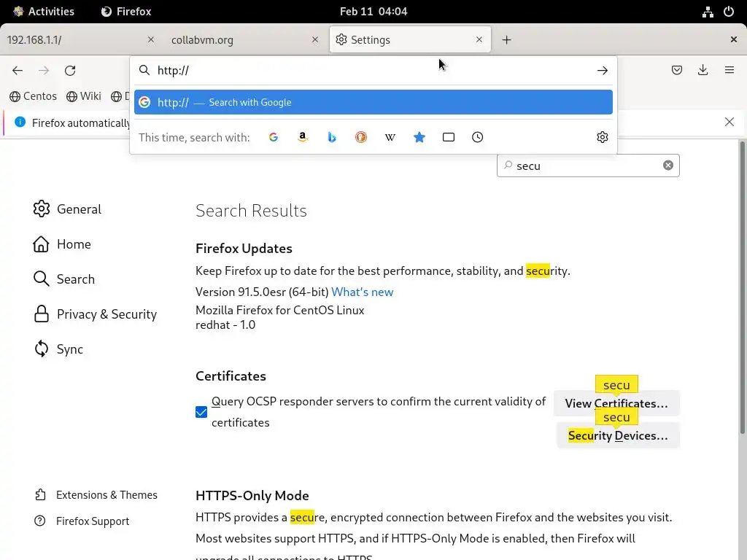Open the system power menu
The width and height of the screenshot is (747, 560).
729,12
